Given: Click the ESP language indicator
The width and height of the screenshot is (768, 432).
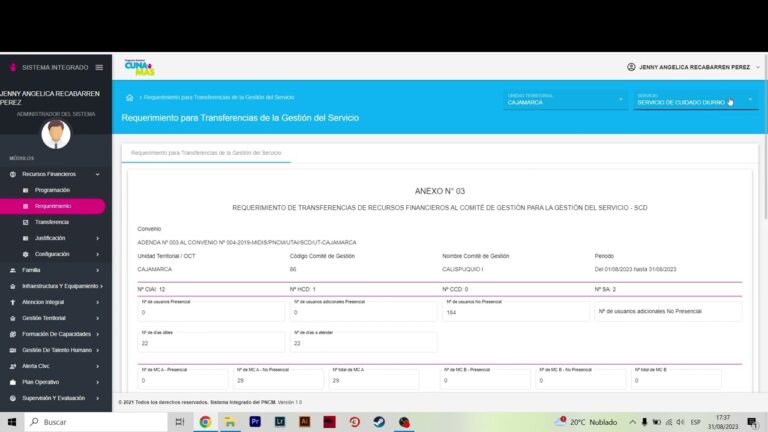Looking at the screenshot, I should click(695, 422).
